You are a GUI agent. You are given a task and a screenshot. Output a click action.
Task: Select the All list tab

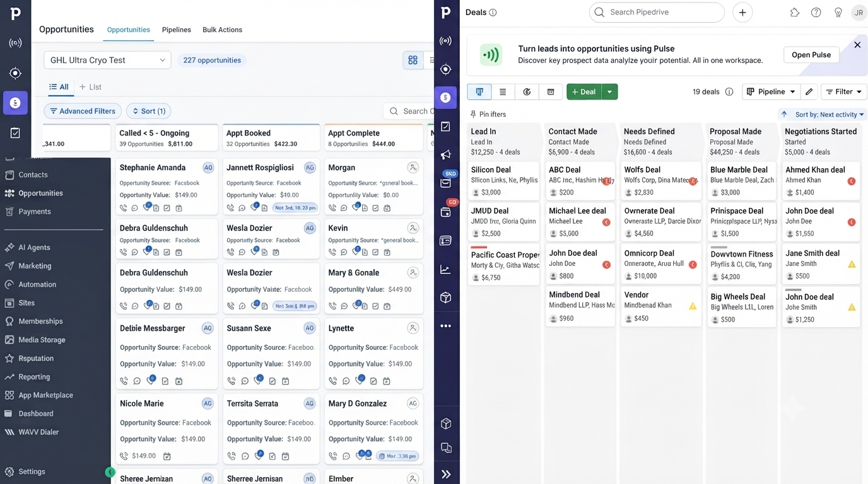(x=59, y=87)
